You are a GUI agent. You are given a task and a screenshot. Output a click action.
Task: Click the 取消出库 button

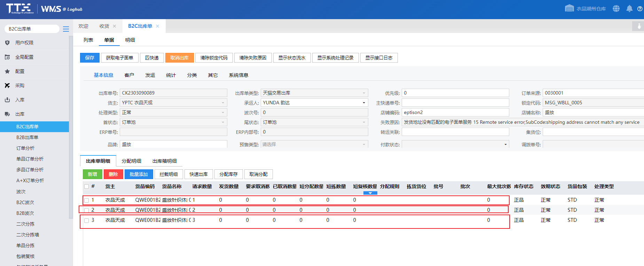click(179, 58)
